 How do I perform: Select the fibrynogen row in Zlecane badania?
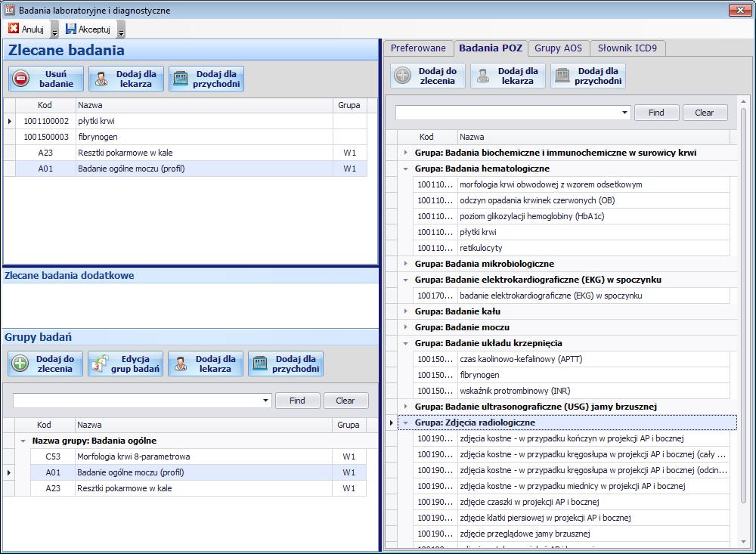[191, 137]
